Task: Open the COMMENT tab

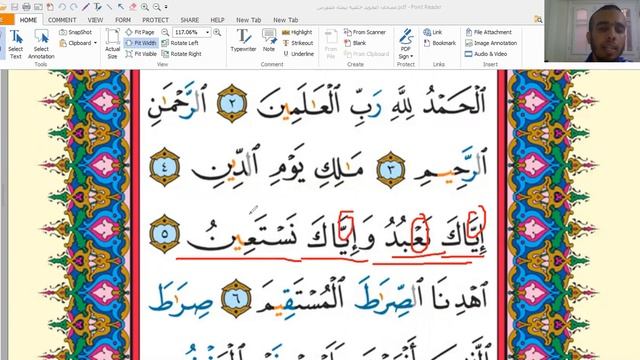Action: (62, 20)
